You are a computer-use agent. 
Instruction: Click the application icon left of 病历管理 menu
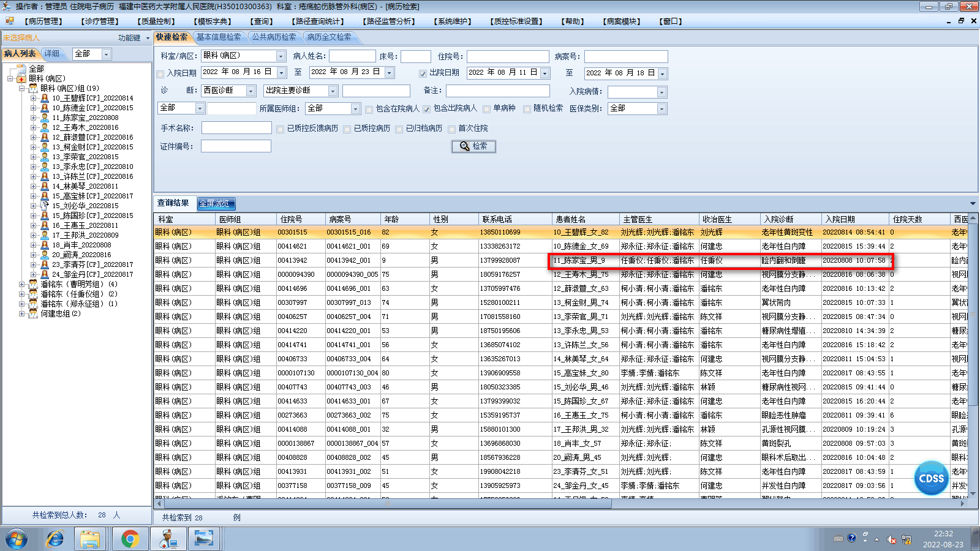(x=10, y=21)
